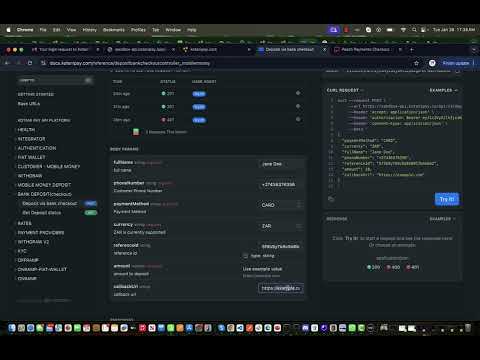
Task: Expand the ONRAMP-FIAT-WALLET sidebar section
Action: click(x=42, y=269)
